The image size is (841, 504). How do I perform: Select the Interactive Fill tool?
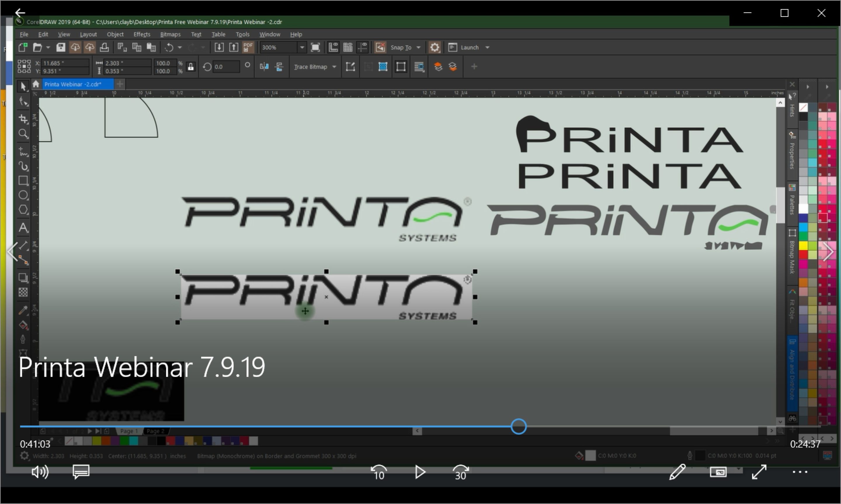(x=23, y=325)
